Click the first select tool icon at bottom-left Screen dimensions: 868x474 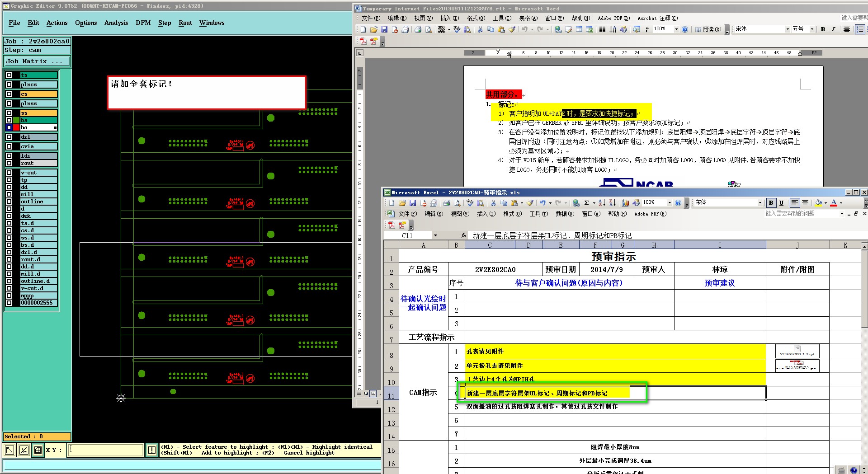point(9,450)
